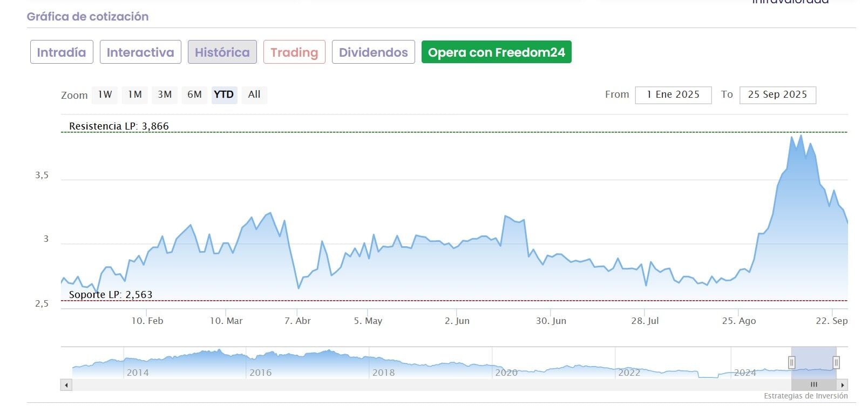The image size is (868, 419).
Task: Click the 2. Jun axis label
Action: [x=457, y=321]
